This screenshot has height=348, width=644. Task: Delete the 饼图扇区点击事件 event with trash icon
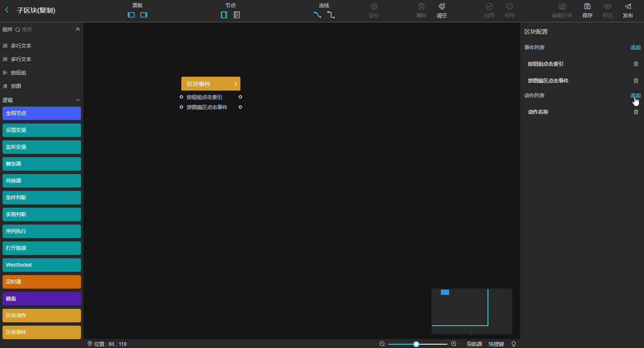point(636,81)
